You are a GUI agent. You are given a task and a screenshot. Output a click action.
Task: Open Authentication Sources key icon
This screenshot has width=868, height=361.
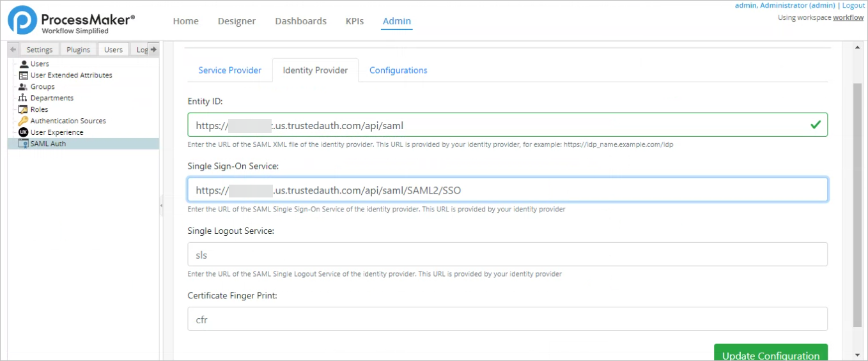click(x=24, y=121)
